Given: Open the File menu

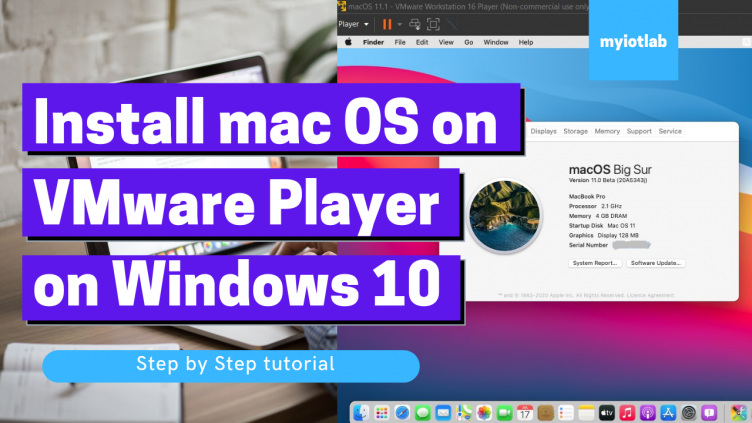Looking at the screenshot, I should pos(400,42).
